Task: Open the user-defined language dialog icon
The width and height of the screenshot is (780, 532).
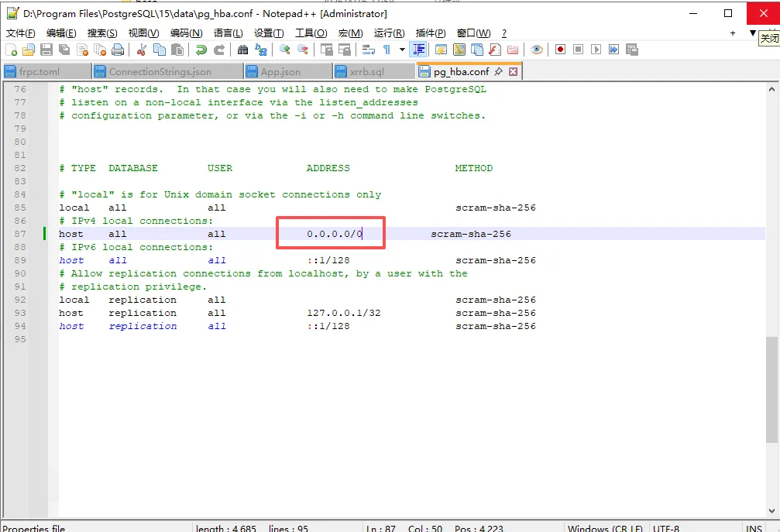Action: [x=441, y=50]
